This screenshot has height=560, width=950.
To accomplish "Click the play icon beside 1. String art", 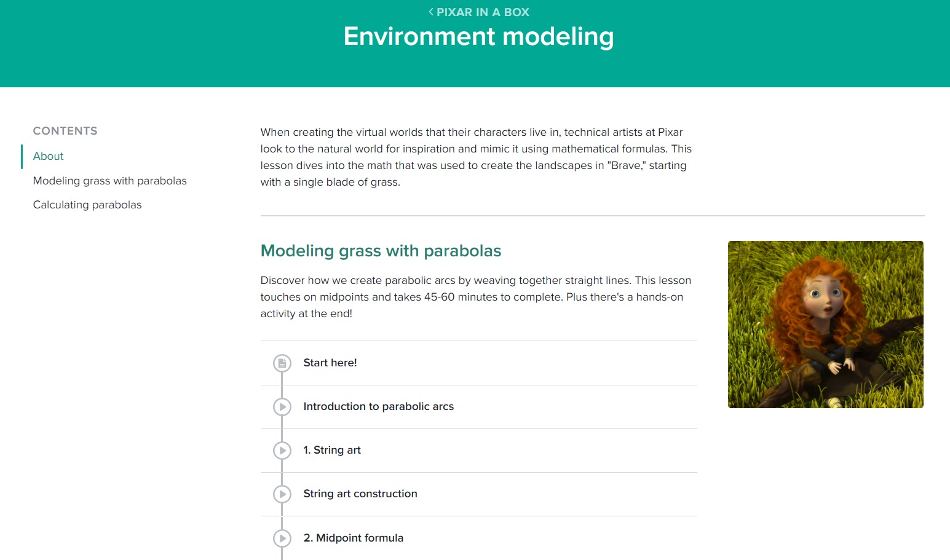I will click(x=282, y=451).
